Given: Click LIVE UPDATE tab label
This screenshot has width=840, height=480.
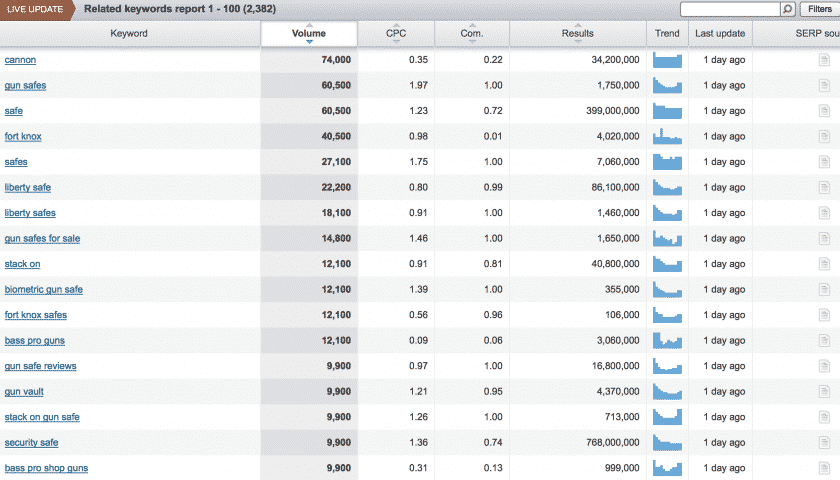Looking at the screenshot, I should [x=35, y=10].
